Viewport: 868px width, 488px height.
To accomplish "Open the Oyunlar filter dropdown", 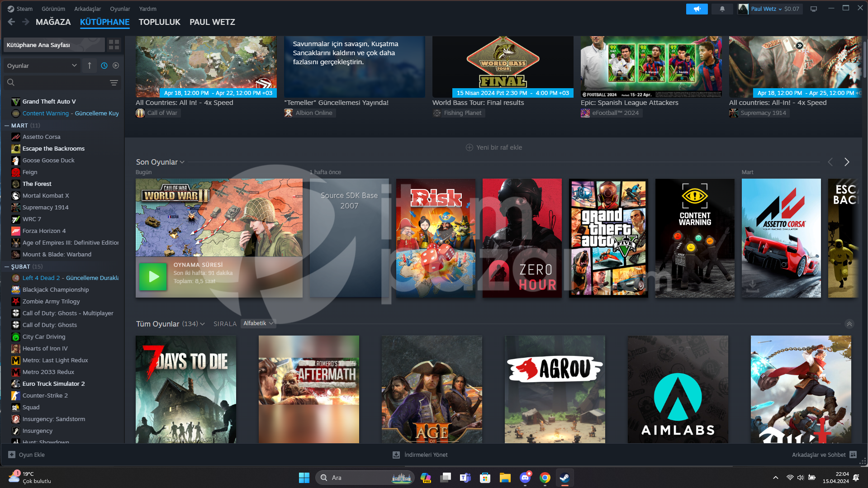I will (42, 66).
